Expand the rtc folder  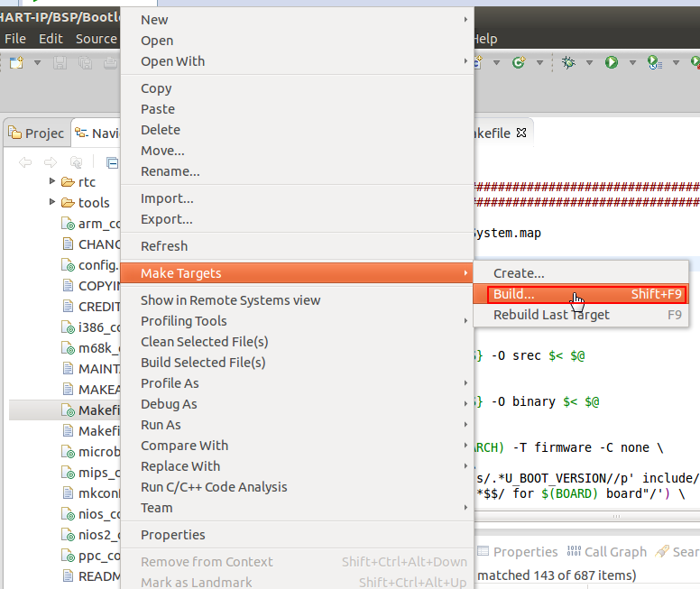coord(52,181)
